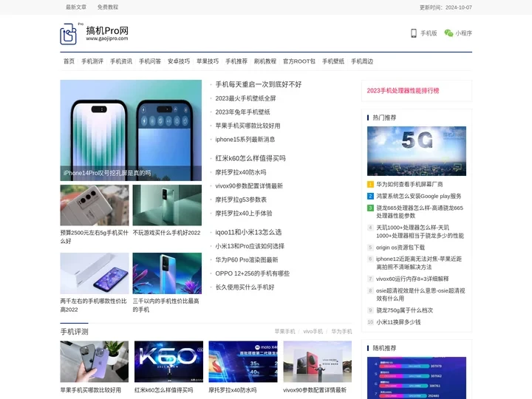Filter 手机评测 by 苹果手机
This screenshot has width=532, height=399.
pos(284,332)
